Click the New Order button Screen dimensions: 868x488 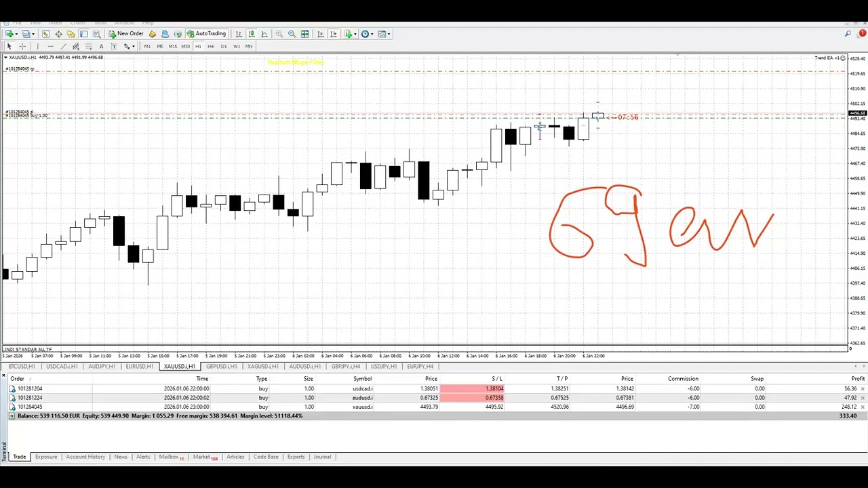tap(126, 34)
